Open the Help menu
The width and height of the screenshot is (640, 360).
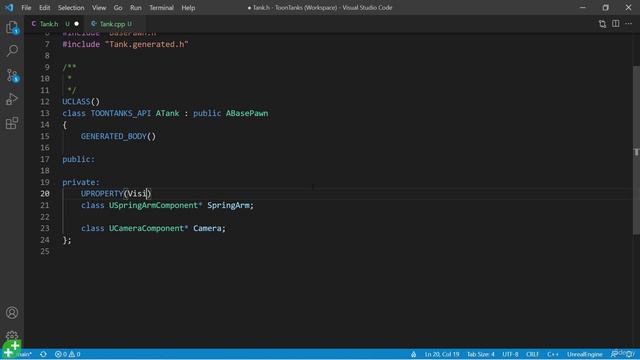(x=188, y=8)
